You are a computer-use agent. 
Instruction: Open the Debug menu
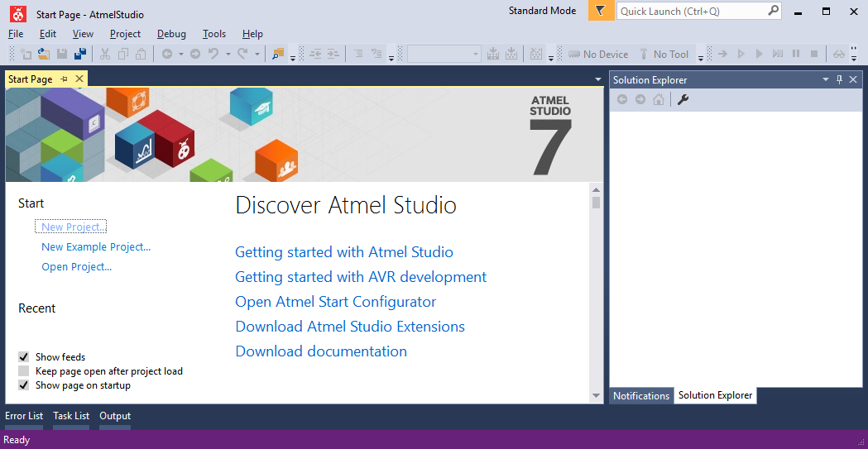point(171,34)
